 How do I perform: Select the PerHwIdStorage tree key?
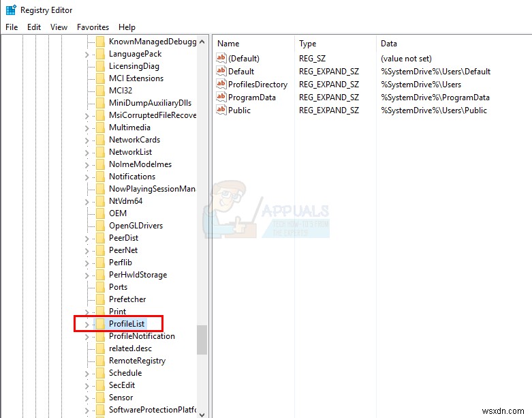pyautogui.click(x=138, y=275)
